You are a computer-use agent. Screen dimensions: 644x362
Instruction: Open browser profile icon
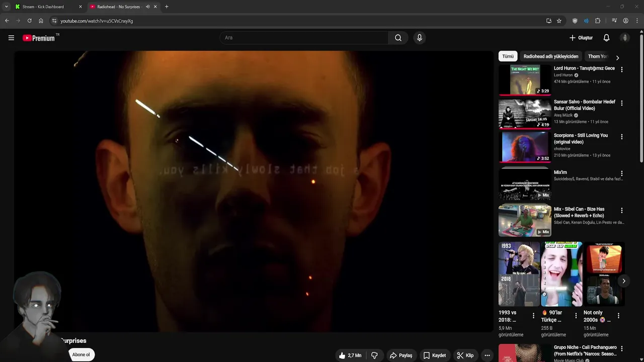(x=625, y=21)
